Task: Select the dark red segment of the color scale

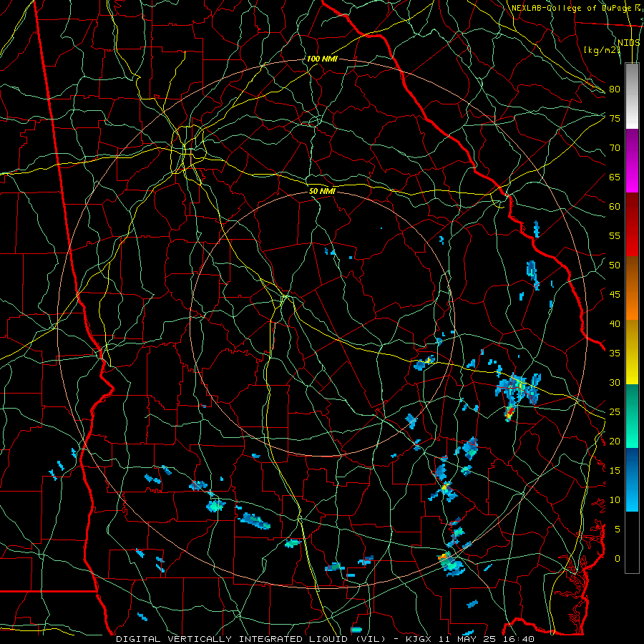Action: pyautogui.click(x=632, y=225)
